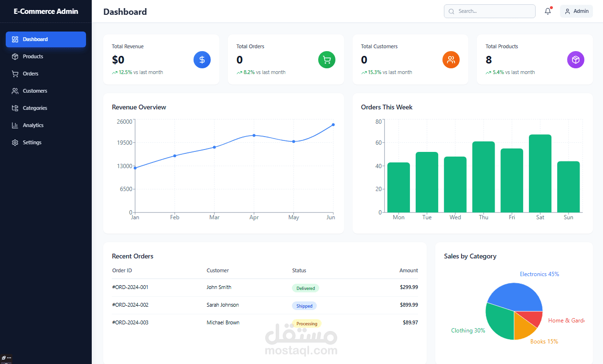Screen dimensions: 603x364
Task: Click the Shipped badge on Sarah Johnson's order
Action: coord(304,306)
